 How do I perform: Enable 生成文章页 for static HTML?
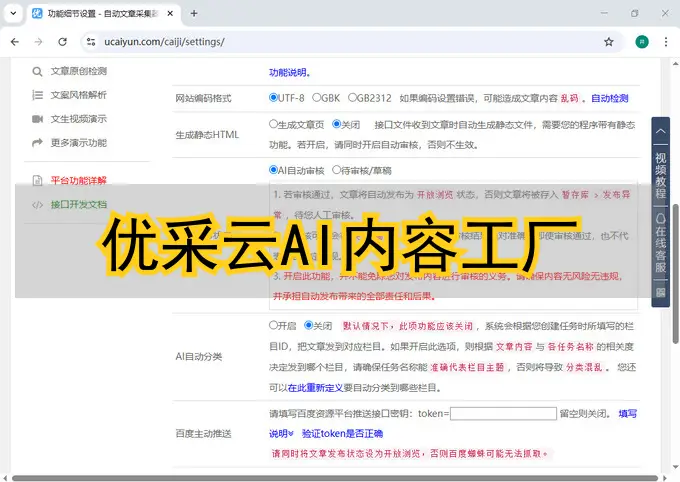(274, 125)
